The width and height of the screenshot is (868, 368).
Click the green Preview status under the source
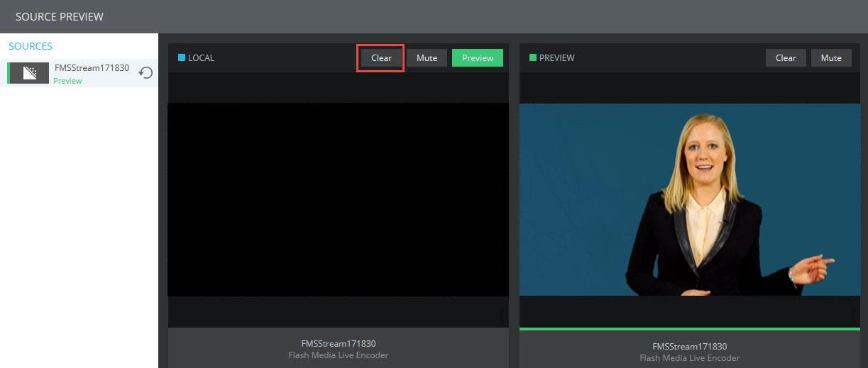67,81
